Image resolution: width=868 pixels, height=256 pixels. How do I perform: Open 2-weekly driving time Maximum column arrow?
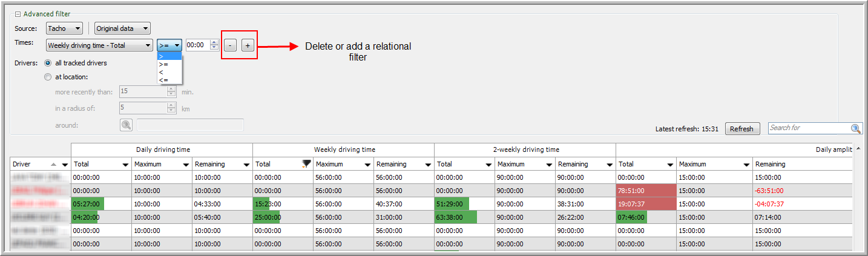(549, 164)
